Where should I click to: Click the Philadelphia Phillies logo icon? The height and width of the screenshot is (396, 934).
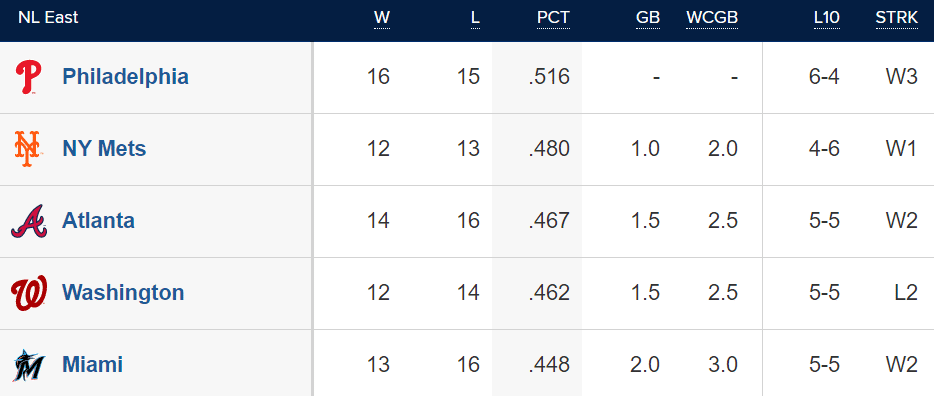pos(28,78)
